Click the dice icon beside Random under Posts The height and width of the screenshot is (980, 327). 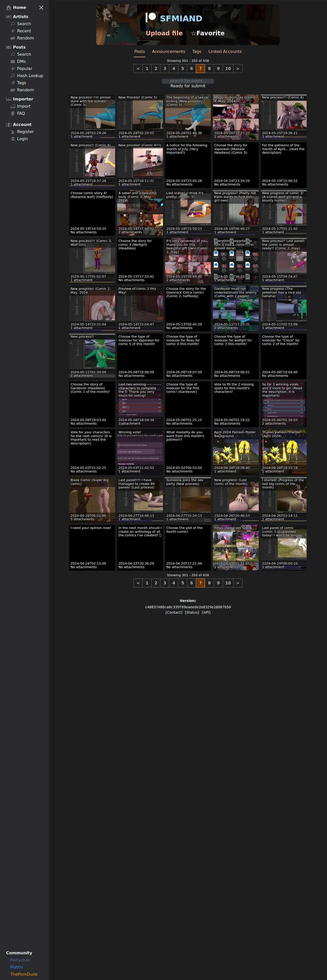click(x=13, y=90)
